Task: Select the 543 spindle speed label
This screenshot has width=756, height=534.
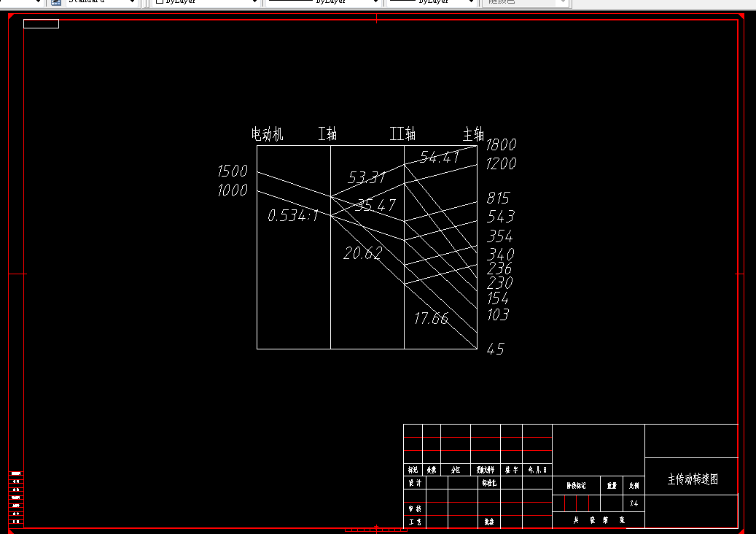Action: 500,217
